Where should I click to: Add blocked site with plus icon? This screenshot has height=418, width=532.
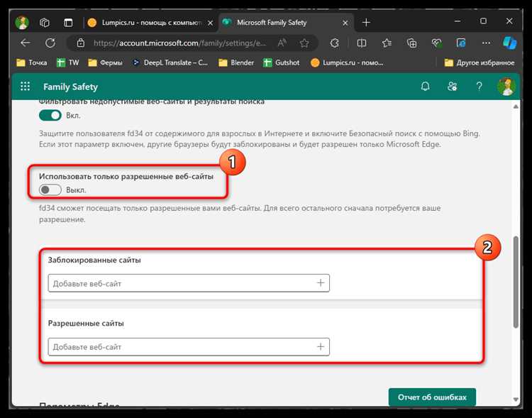pos(321,283)
